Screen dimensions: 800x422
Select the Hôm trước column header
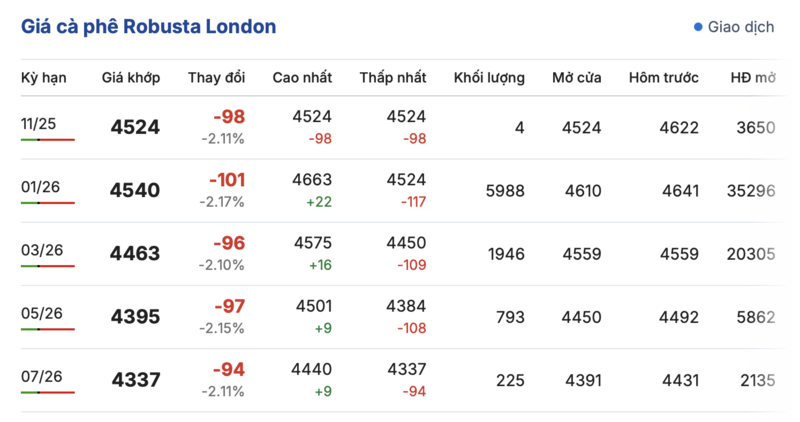(x=663, y=78)
